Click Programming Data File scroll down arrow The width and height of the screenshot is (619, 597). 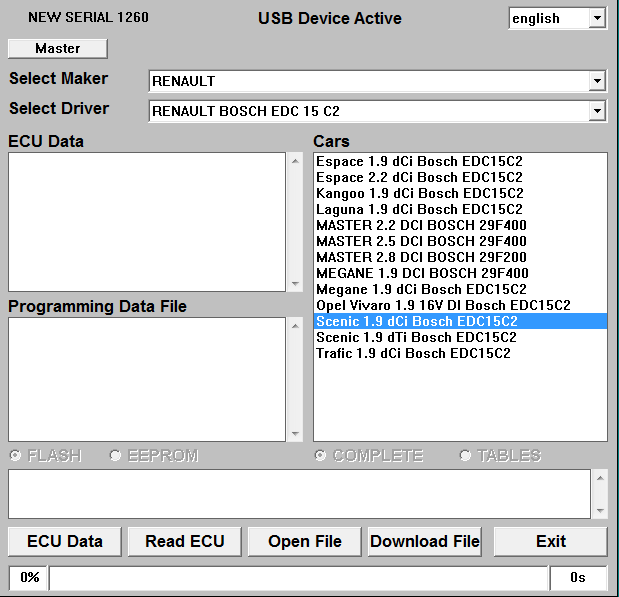[x=295, y=434]
